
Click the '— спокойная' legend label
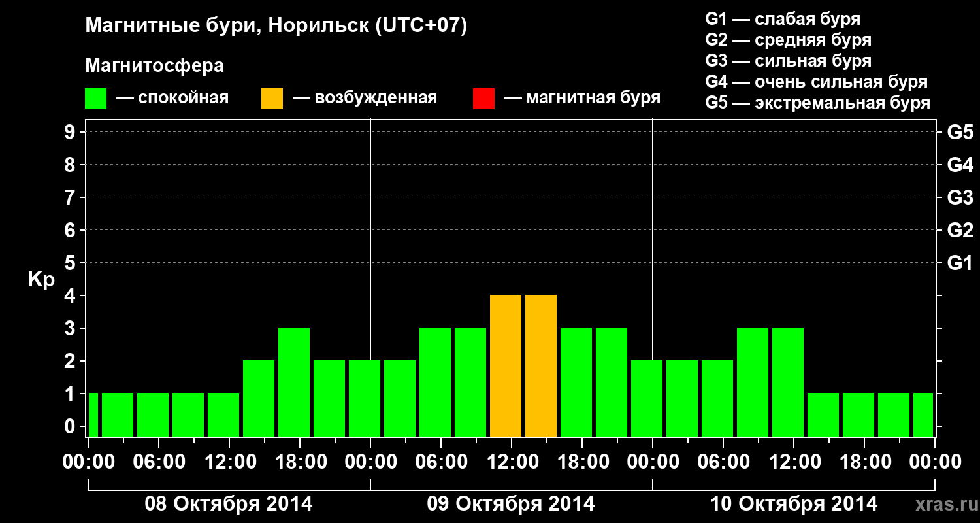172,98
